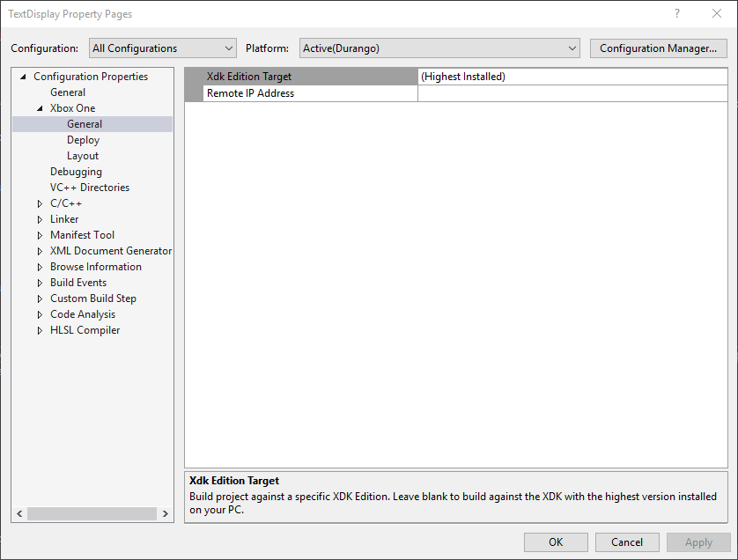
Task: Click the tree's right scroll arrow
Action: 166,513
